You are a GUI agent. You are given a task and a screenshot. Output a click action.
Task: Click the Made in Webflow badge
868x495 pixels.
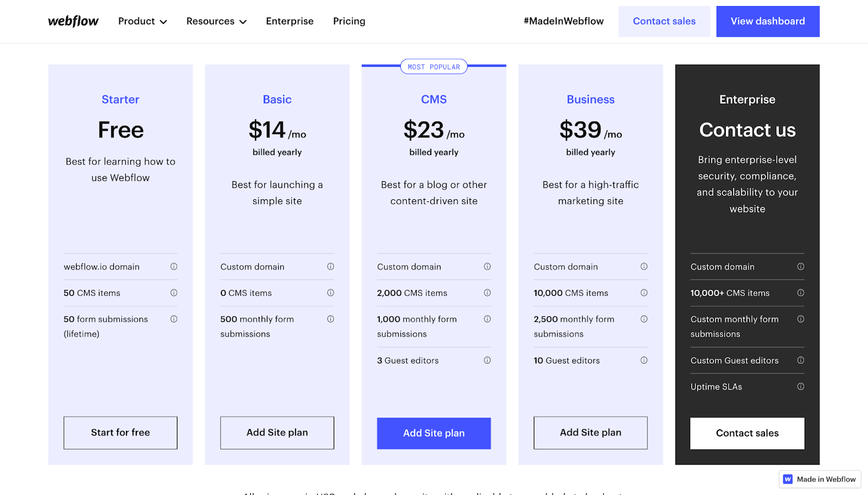pyautogui.click(x=820, y=479)
